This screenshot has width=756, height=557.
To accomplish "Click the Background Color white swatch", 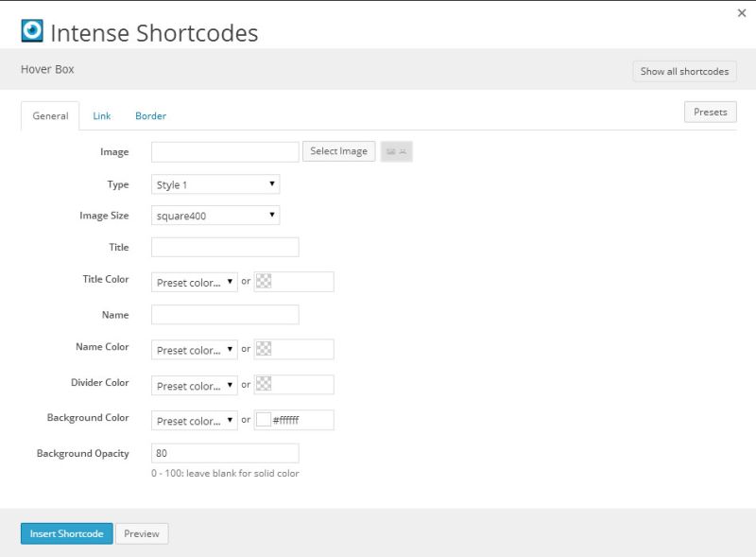I will coord(264,420).
